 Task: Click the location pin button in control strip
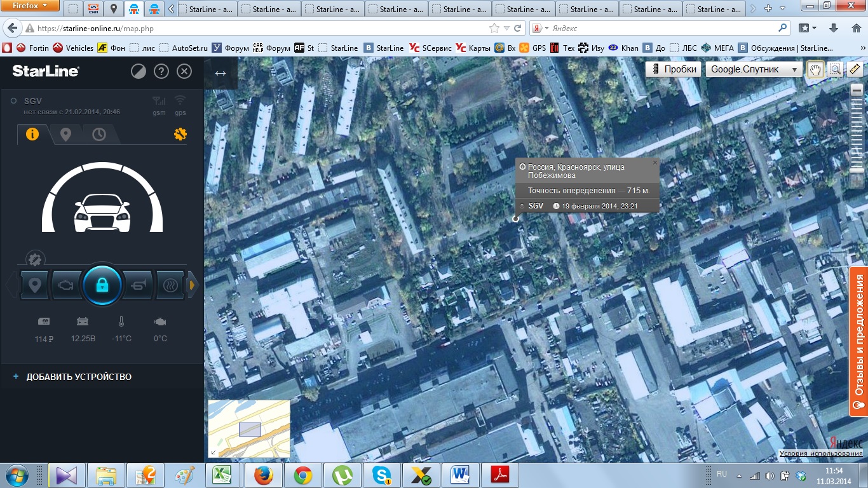click(x=34, y=285)
